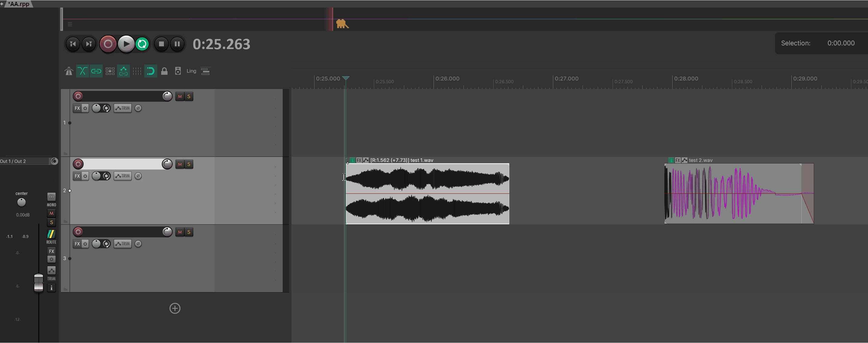868x343 pixels.
Task: Solo track 2 with its S button
Action: (189, 164)
